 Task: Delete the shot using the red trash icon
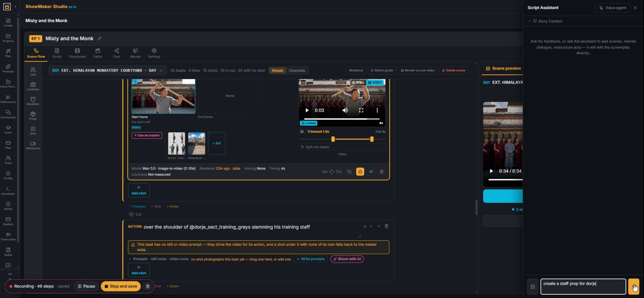coord(381,171)
